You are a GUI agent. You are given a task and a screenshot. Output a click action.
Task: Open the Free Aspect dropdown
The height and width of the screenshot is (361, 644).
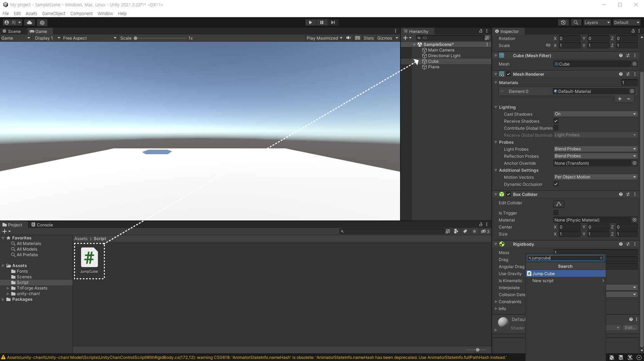(89, 38)
